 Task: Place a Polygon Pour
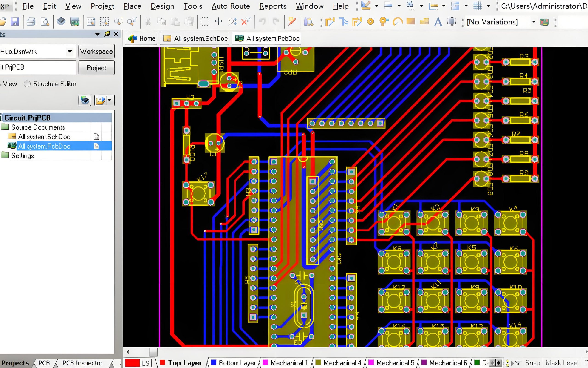click(x=424, y=22)
